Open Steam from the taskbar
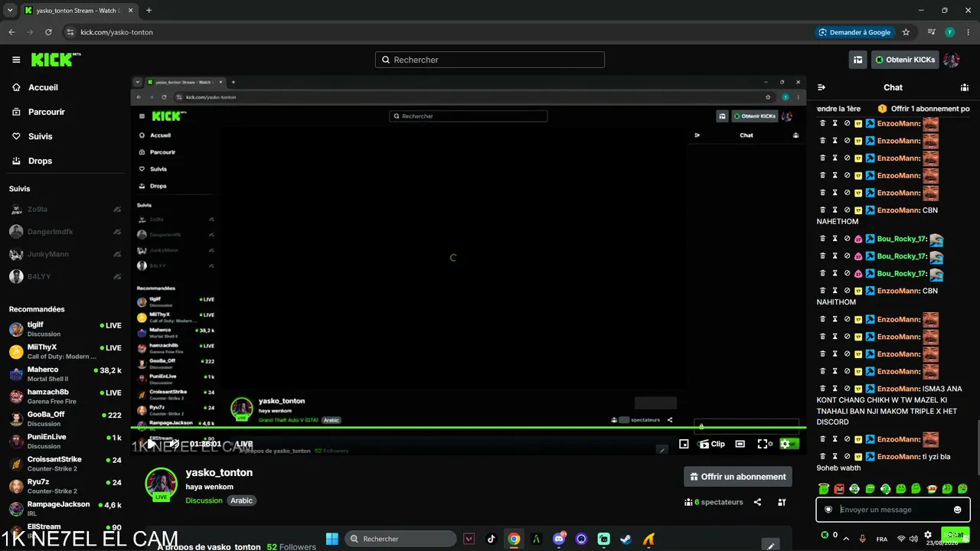The image size is (980, 551). coord(626,539)
